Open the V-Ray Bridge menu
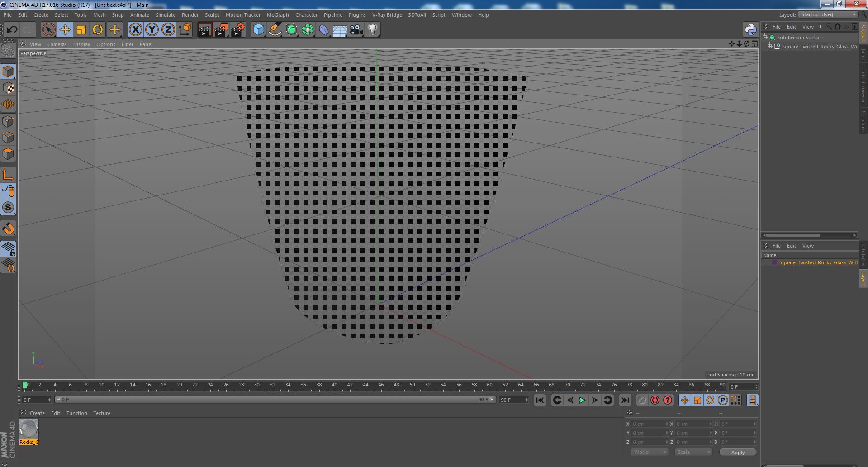This screenshot has width=868, height=467. tap(387, 15)
